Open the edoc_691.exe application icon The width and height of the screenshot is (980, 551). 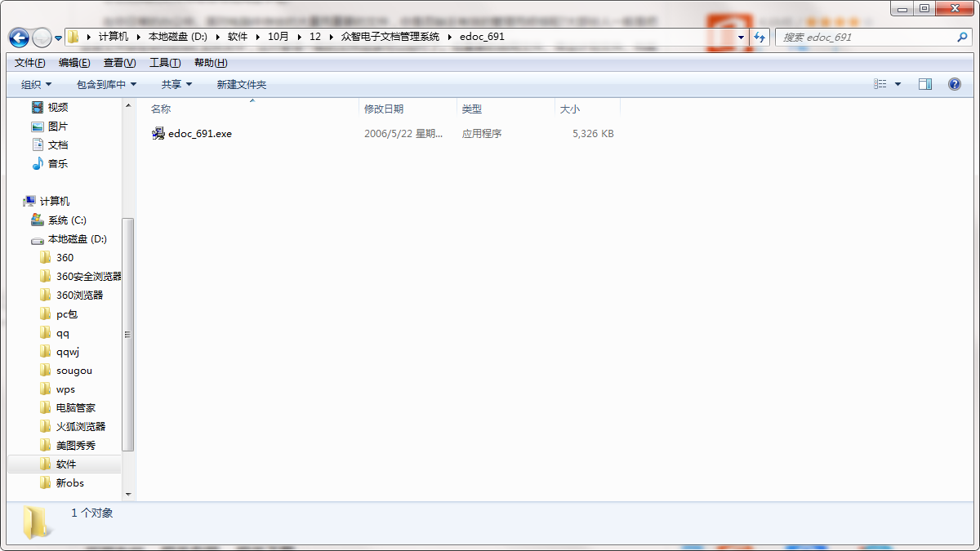[x=158, y=133]
